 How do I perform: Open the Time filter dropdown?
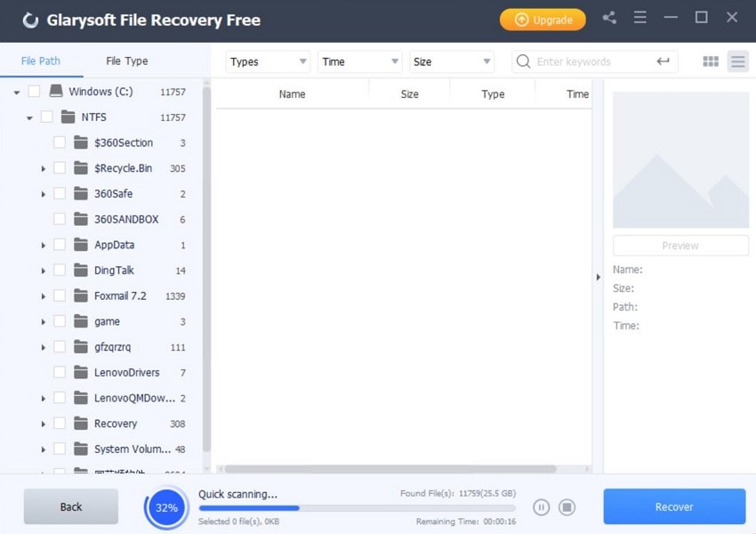(359, 61)
